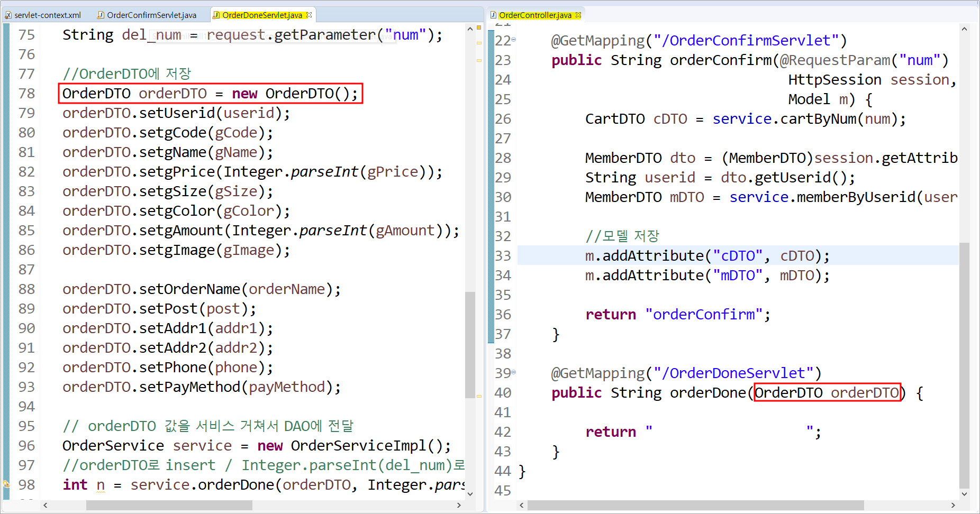Click 'new OrderServiceImpl()' on line 96
This screenshot has width=980, height=514.
350,446
